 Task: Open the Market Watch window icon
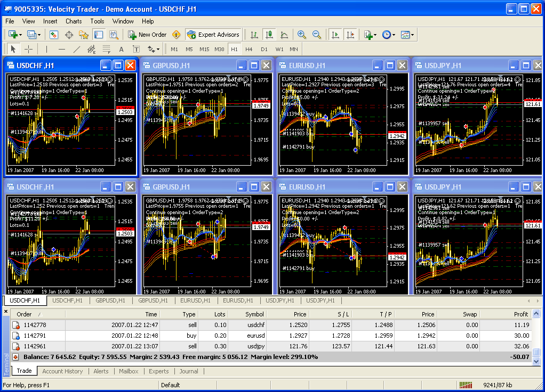54,35
